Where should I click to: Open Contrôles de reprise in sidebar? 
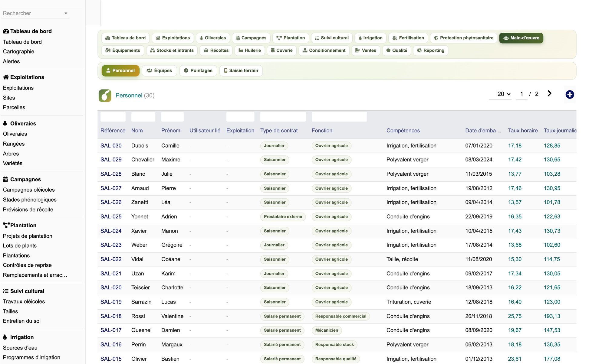pyautogui.click(x=27, y=265)
